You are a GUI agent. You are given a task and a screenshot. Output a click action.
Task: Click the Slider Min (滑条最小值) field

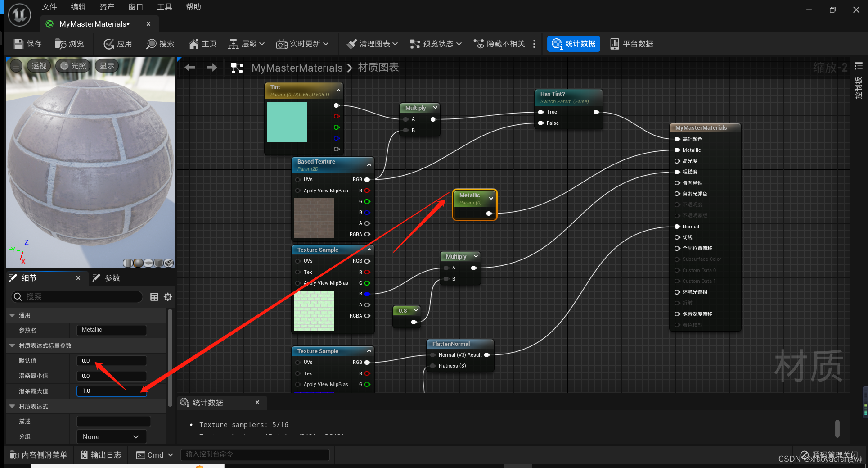tap(112, 376)
